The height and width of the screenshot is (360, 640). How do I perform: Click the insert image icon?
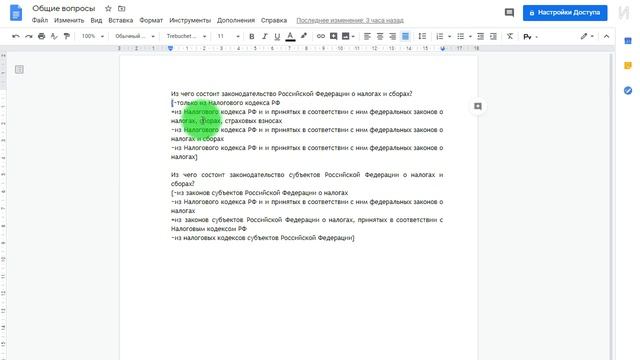click(346, 36)
